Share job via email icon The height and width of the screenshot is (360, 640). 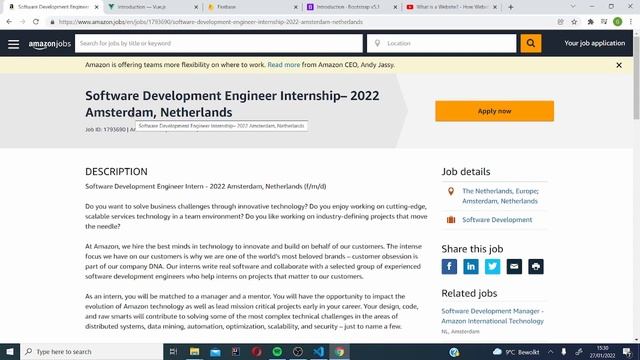click(x=514, y=267)
